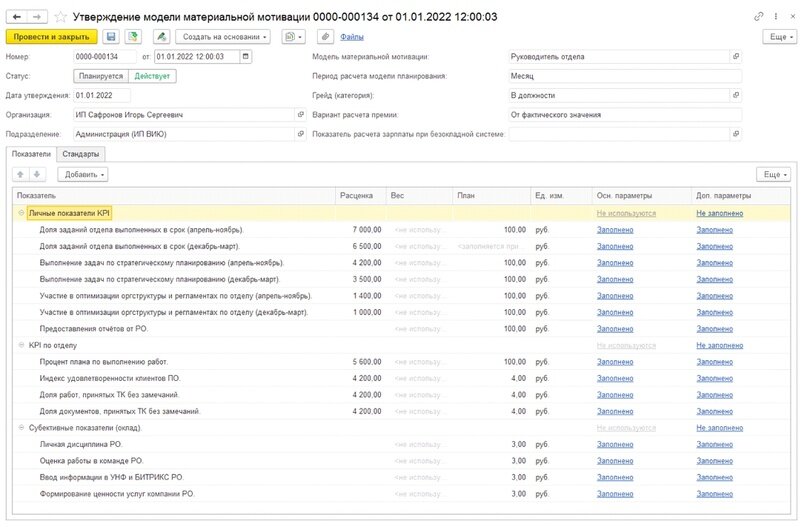Open the Модель материальной мотивации linked record icon

(x=736, y=56)
